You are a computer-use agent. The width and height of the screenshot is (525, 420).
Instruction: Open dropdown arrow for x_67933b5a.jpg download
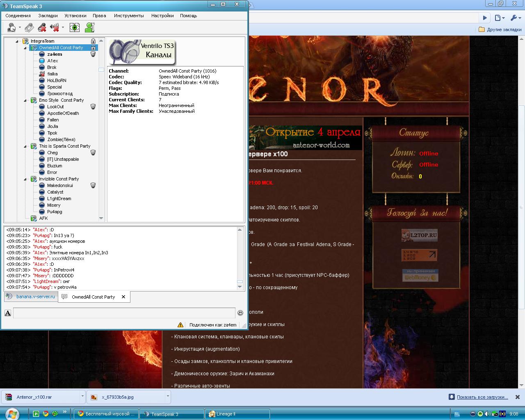168,397
